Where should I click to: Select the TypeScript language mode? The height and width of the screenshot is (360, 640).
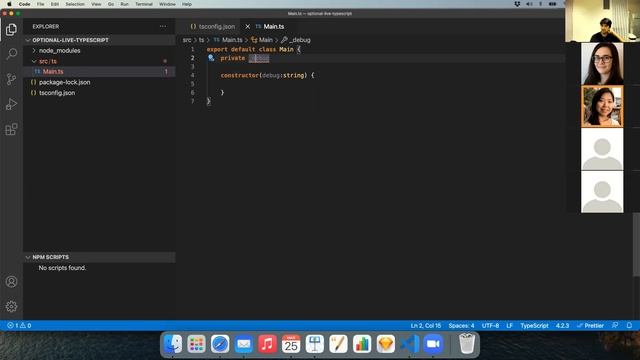534,326
